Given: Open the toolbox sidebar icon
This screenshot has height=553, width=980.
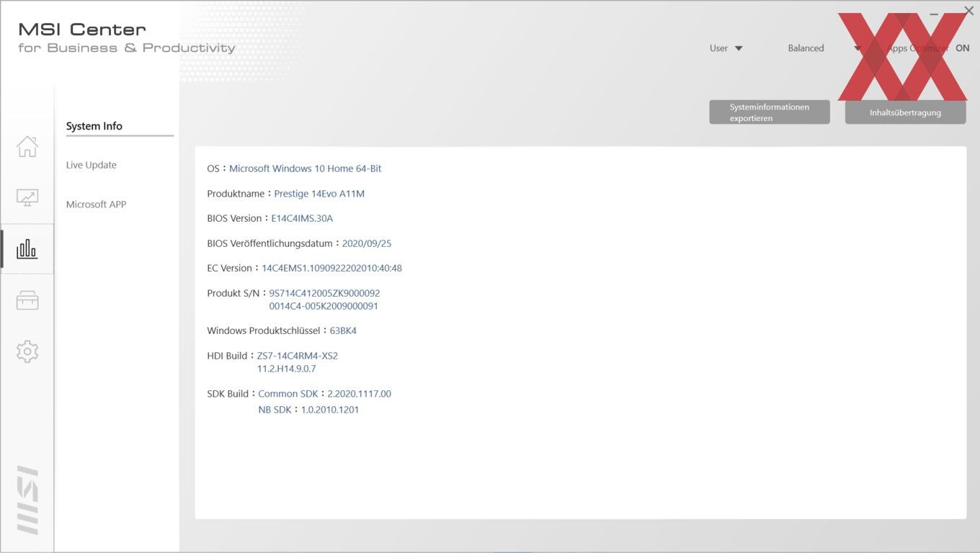Looking at the screenshot, I should pyautogui.click(x=27, y=300).
